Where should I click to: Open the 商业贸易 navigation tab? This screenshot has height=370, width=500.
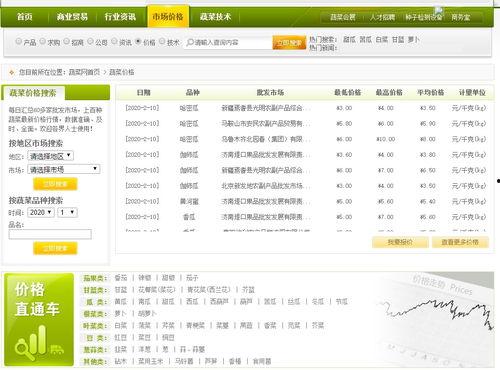(72, 17)
